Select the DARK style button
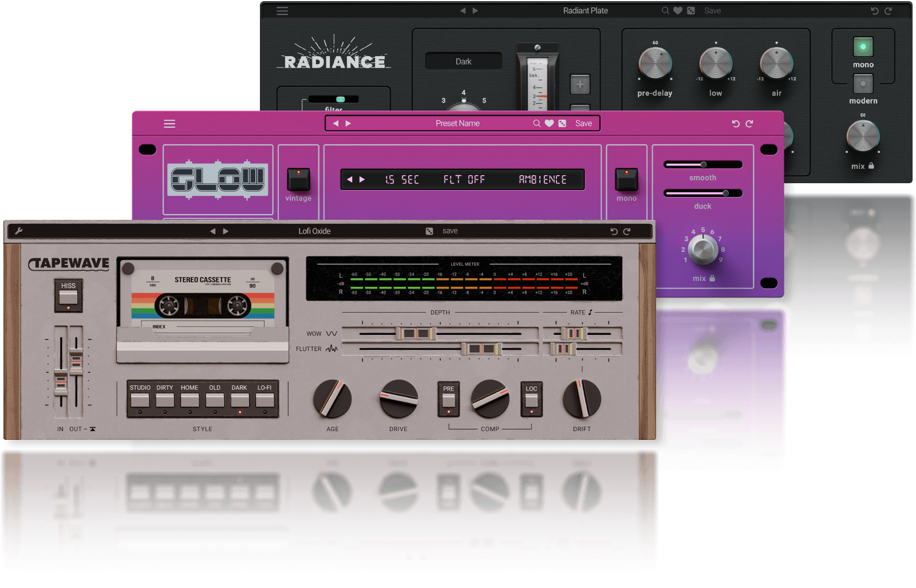Image resolution: width=916 pixels, height=588 pixels. click(x=239, y=399)
